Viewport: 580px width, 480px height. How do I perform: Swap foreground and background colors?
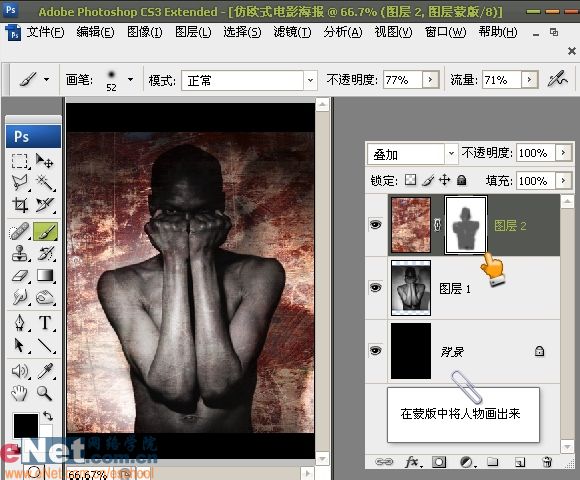point(48,416)
